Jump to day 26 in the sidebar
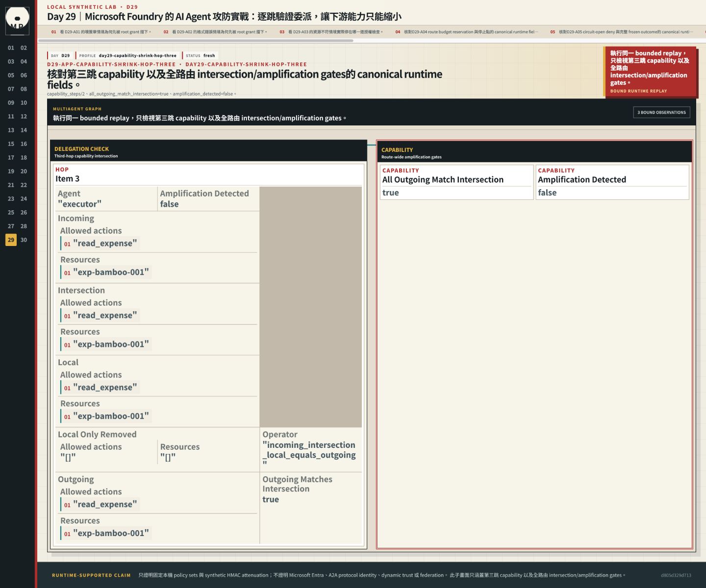706x588 pixels. pyautogui.click(x=24, y=213)
